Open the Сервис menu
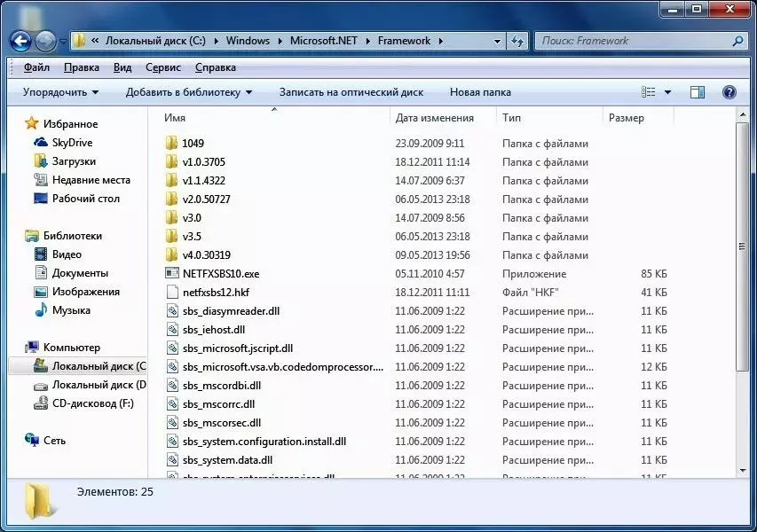The width and height of the screenshot is (757, 532). pos(163,67)
